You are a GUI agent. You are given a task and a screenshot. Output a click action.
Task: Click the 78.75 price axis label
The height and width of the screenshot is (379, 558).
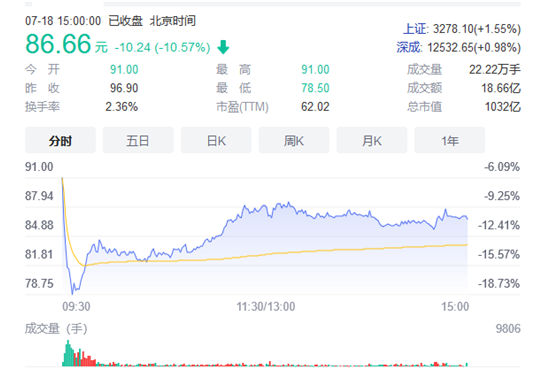click(39, 283)
